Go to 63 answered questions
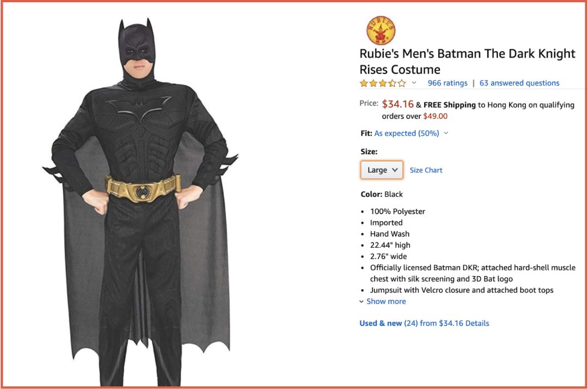588x389 pixels. tap(519, 83)
